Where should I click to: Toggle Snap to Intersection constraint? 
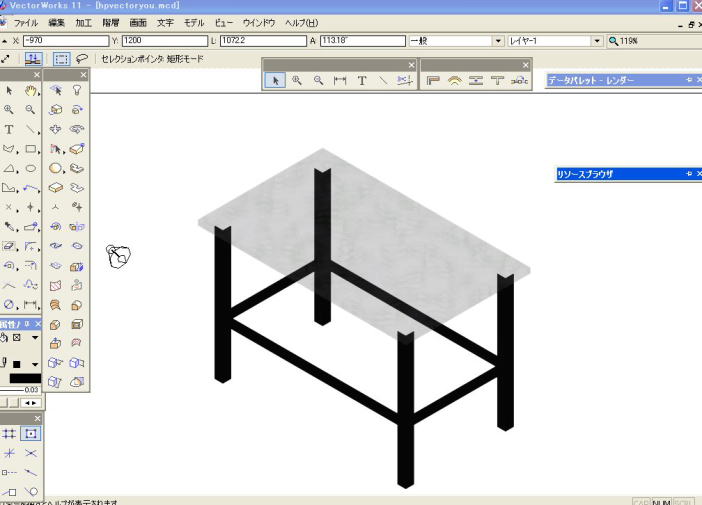point(30,454)
